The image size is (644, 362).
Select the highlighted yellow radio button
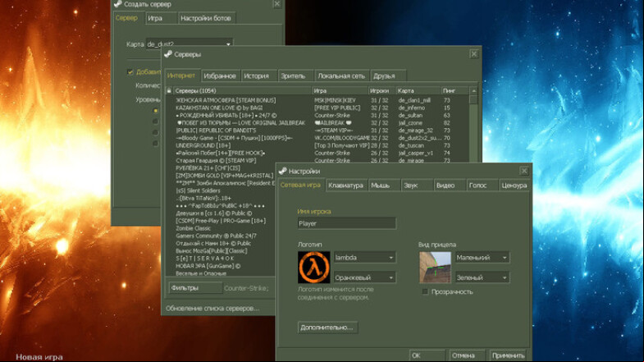pos(155,111)
